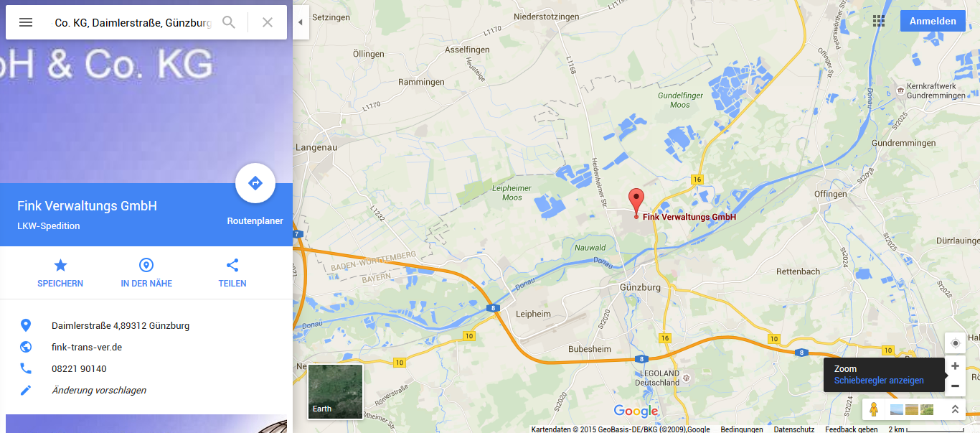Image resolution: width=980 pixels, height=433 pixels.
Task: Click the search box text field
Action: click(x=133, y=22)
